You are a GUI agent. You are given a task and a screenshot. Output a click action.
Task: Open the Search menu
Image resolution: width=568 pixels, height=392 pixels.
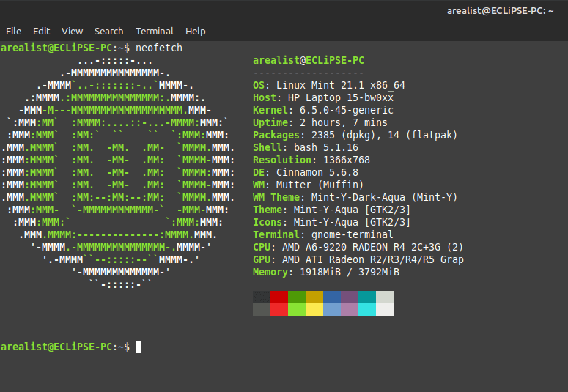108,32
